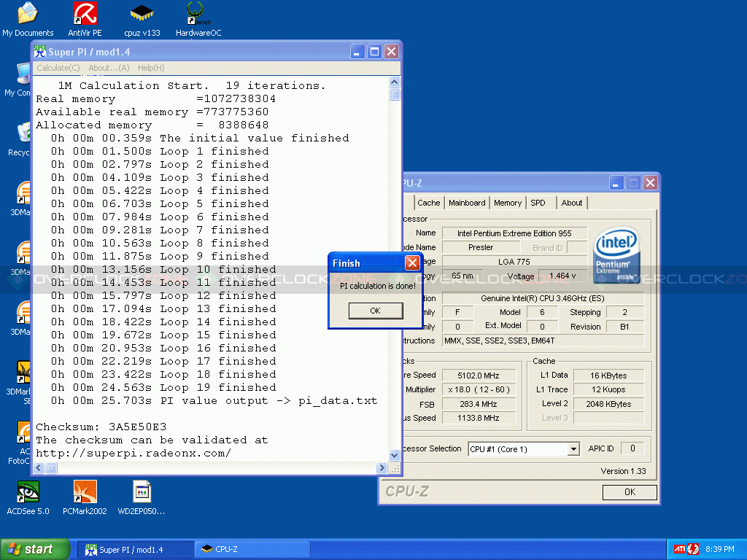Switch to the Cache tab in CPU-Z
Viewport: 747px width, 560px height.
click(429, 203)
